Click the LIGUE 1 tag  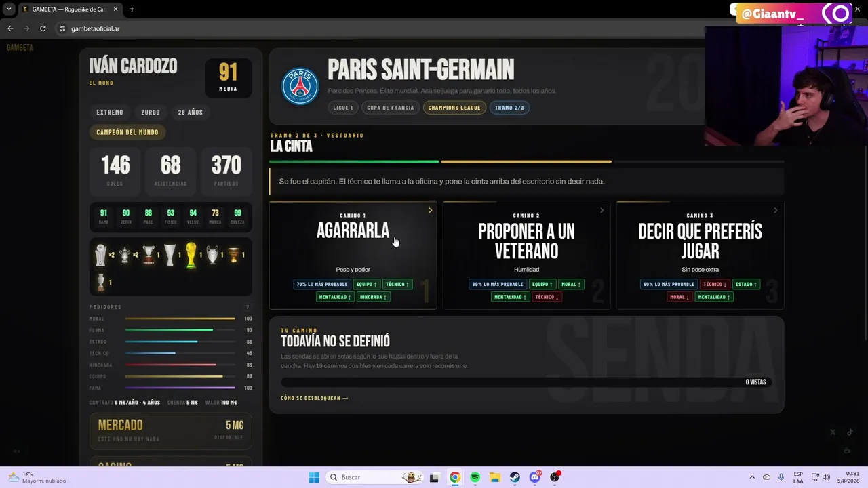pos(343,108)
